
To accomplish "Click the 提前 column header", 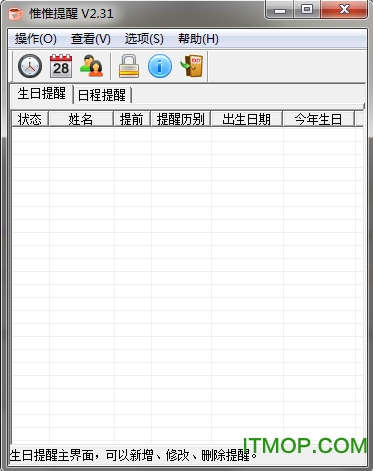I will coord(132,119).
